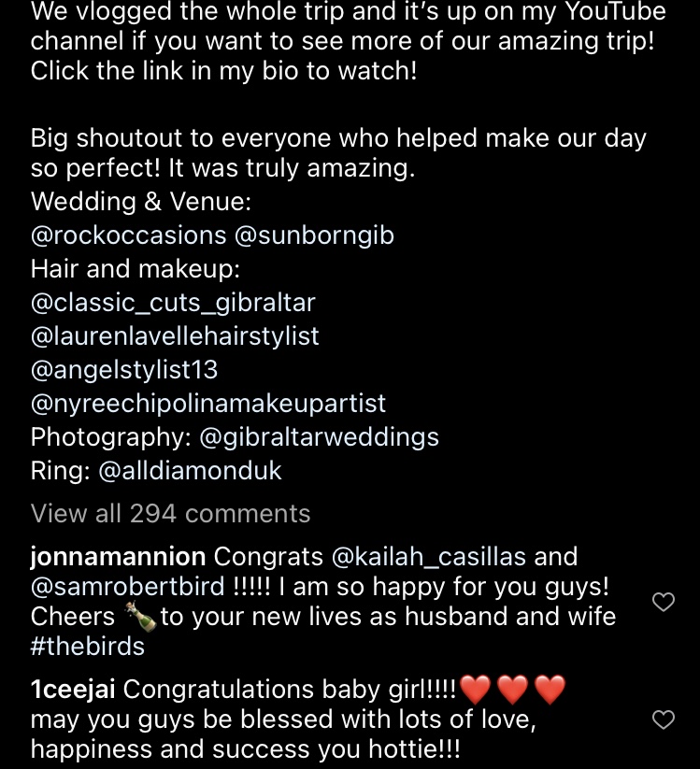700x769 pixels.
Task: Tap the last red heart emoji
Action: pyautogui.click(x=550, y=690)
